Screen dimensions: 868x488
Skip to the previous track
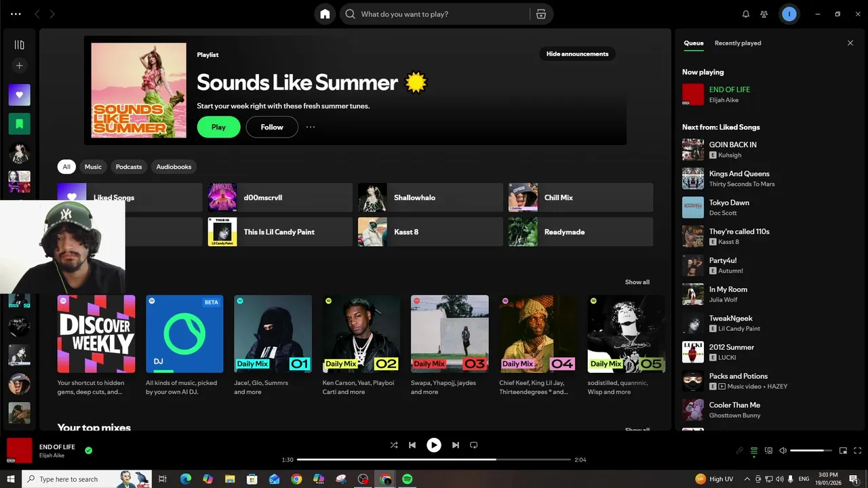[412, 445]
